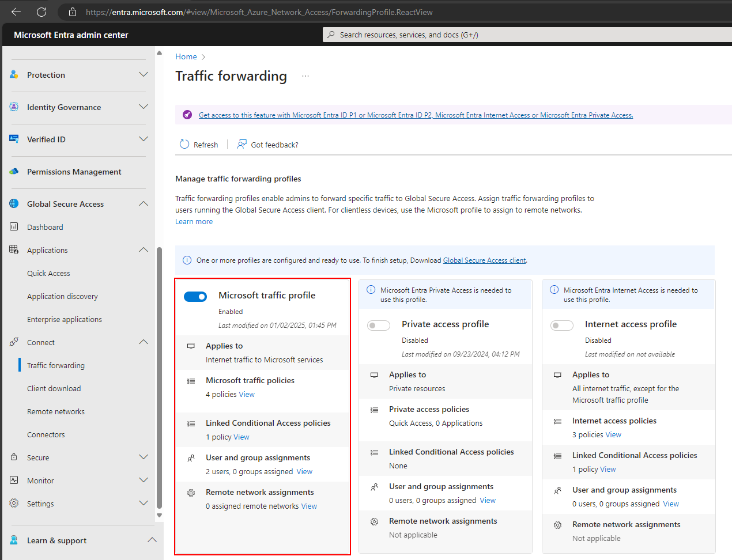Screen dimensions: 732x560
Task: Open Connectors menu item
Action: pyautogui.click(x=46, y=434)
